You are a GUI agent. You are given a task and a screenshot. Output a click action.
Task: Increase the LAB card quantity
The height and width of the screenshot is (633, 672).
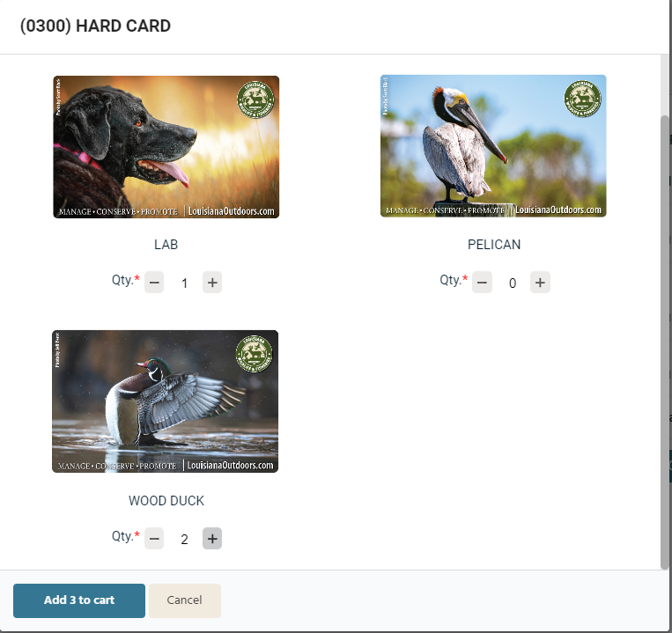212,283
